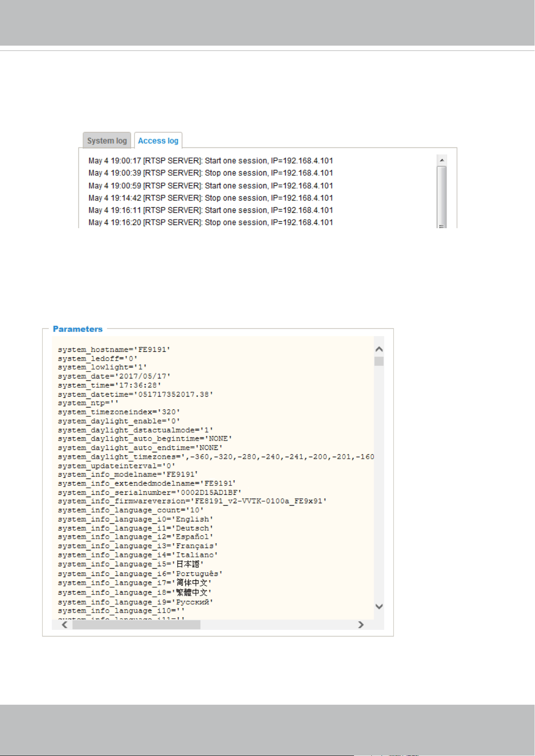The image size is (535, 756).
Task: Click the Parameters horizontal scrollbar thumb
Action: (x=137, y=625)
